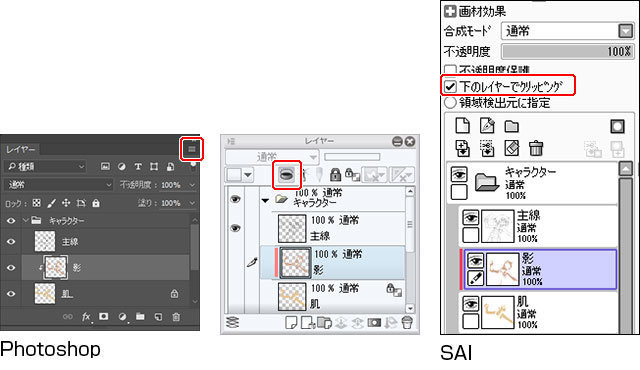
Task: Click the lock layer padlock in Clip Studio
Action: tap(335, 175)
